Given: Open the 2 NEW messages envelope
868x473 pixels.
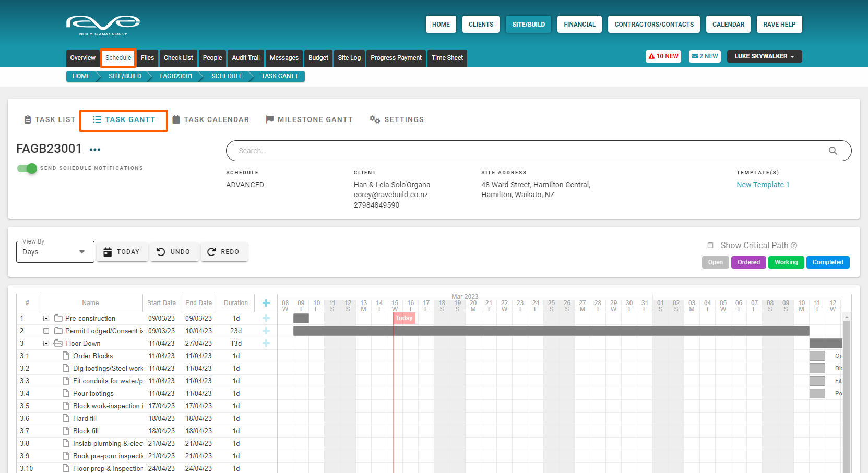Looking at the screenshot, I should 704,56.
